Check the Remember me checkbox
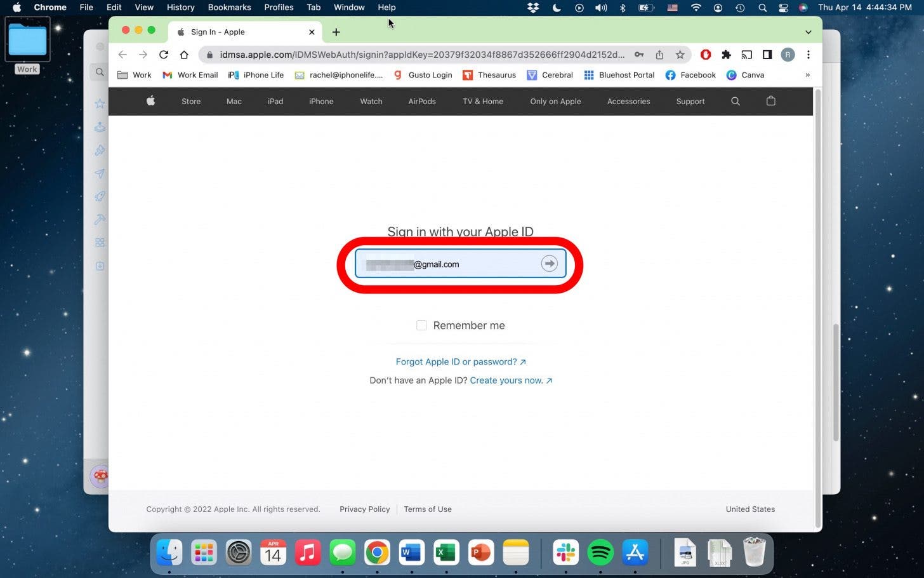The height and width of the screenshot is (578, 924). (x=421, y=325)
